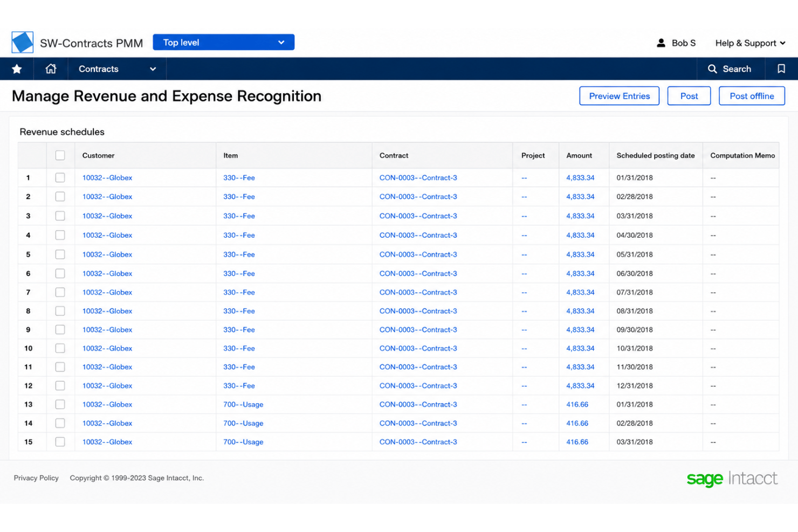The image size is (798, 532).
Task: Check the checkbox for row 7
Action: [x=60, y=292]
